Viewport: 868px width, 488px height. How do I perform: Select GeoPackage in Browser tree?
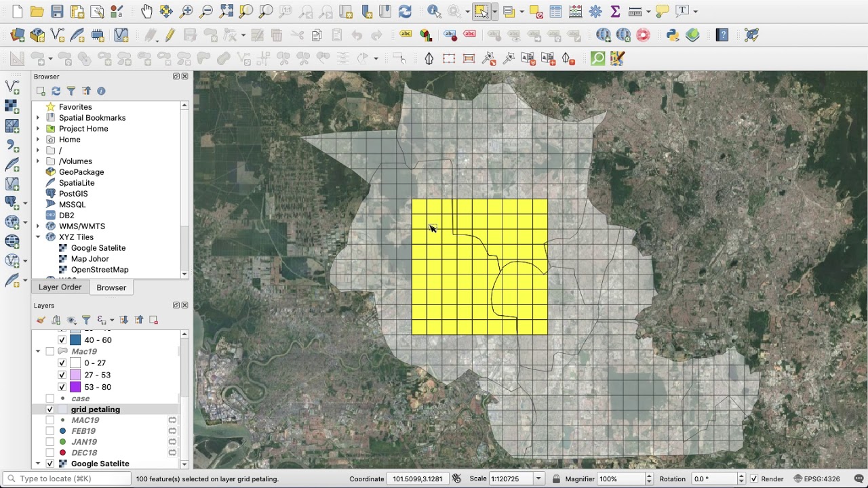click(x=81, y=172)
